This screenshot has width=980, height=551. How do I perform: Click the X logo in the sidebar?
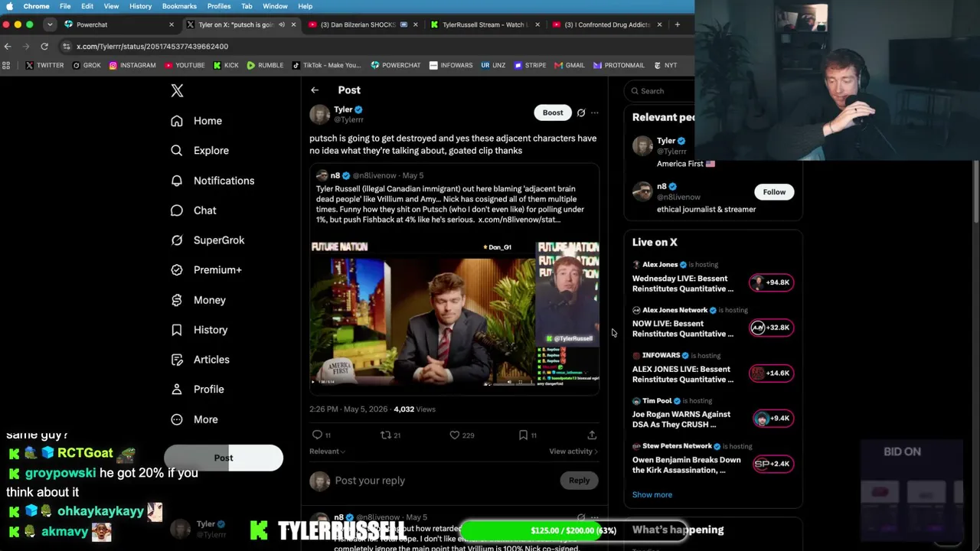pyautogui.click(x=177, y=91)
